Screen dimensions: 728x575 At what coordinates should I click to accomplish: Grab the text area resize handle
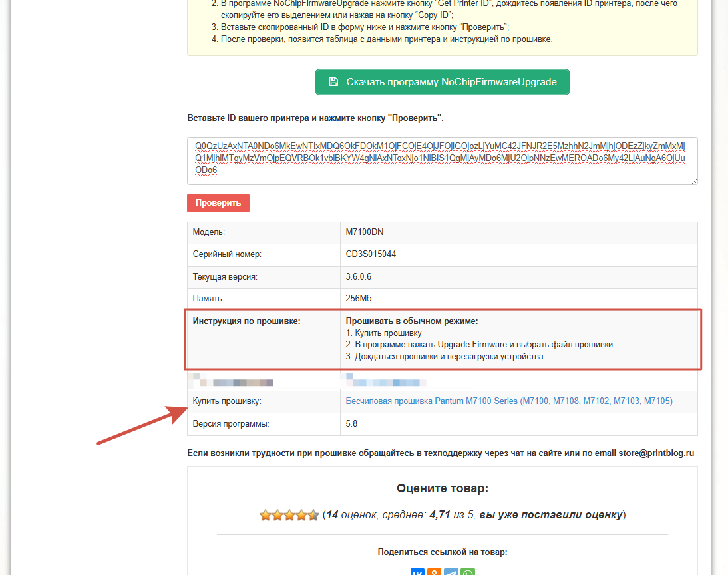pyautogui.click(x=694, y=181)
